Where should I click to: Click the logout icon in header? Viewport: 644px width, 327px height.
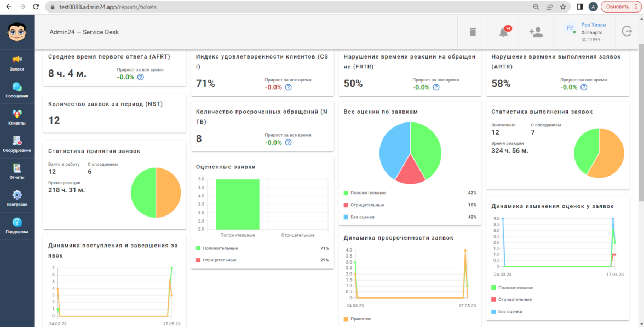pos(627,32)
